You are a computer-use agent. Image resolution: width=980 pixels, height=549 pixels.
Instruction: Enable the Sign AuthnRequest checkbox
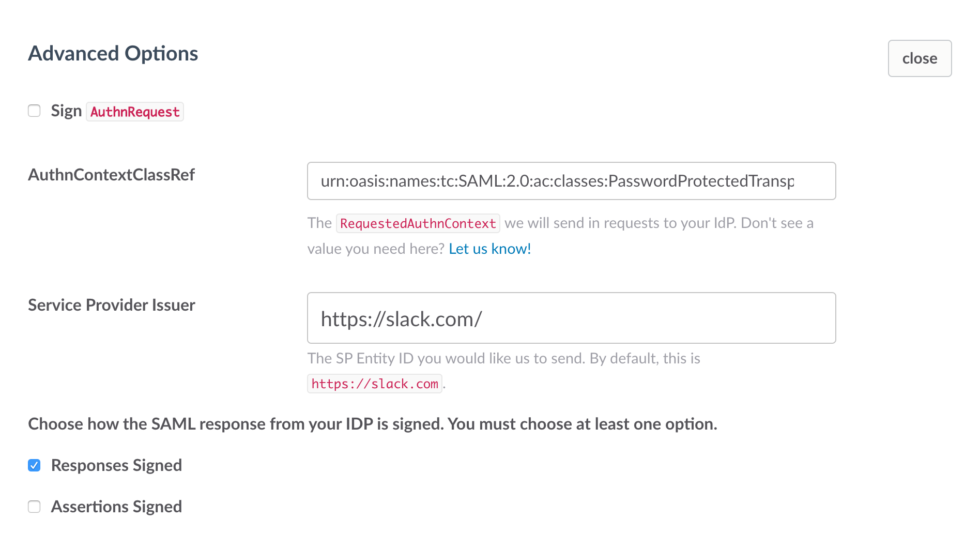click(x=34, y=111)
